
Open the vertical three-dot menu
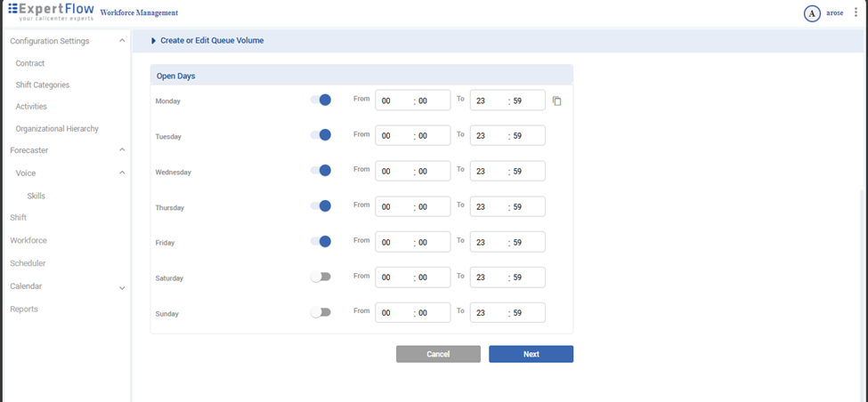[x=856, y=13]
